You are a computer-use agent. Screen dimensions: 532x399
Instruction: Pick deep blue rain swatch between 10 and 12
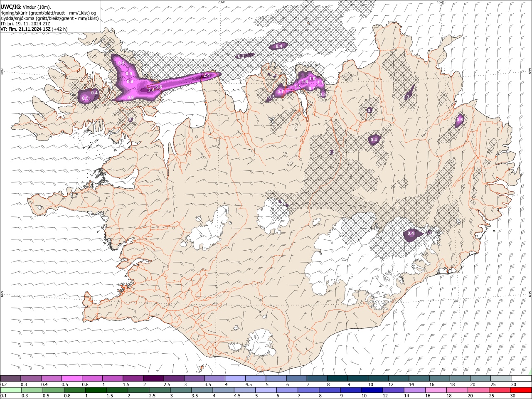pyautogui.click(x=372, y=390)
